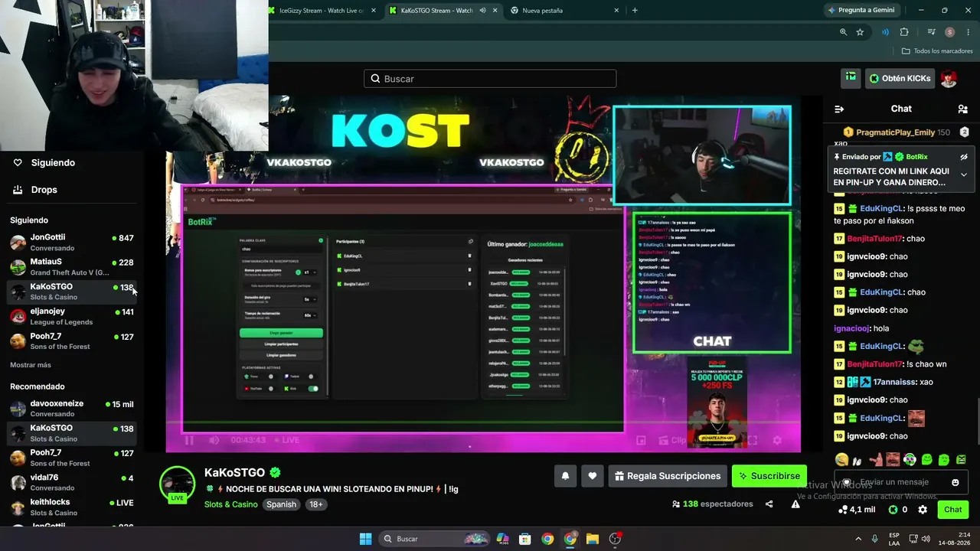Open the Chrome extensions puzzle icon
This screenshot has height=551, width=980.
(x=904, y=32)
